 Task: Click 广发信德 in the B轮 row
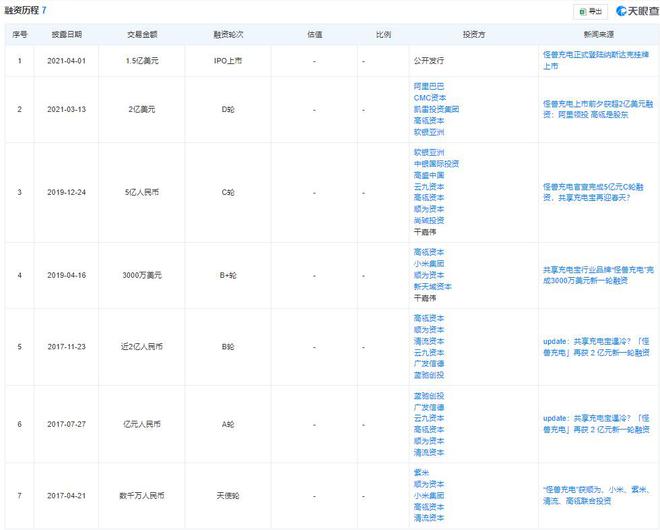[428, 363]
